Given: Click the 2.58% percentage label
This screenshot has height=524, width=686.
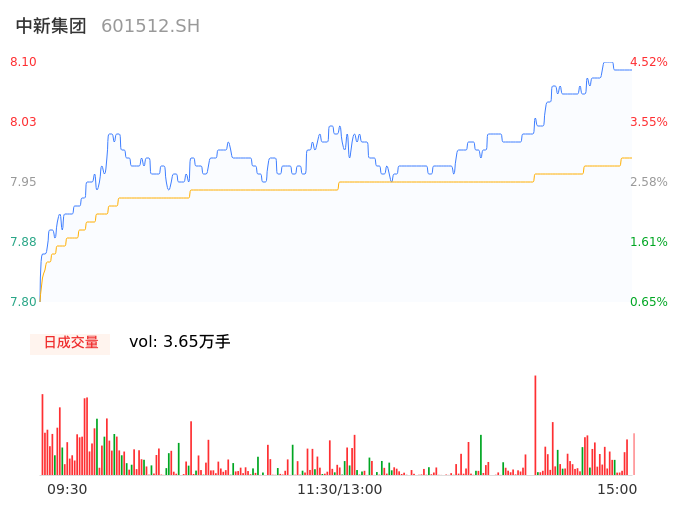Looking at the screenshot, I should tap(648, 182).
